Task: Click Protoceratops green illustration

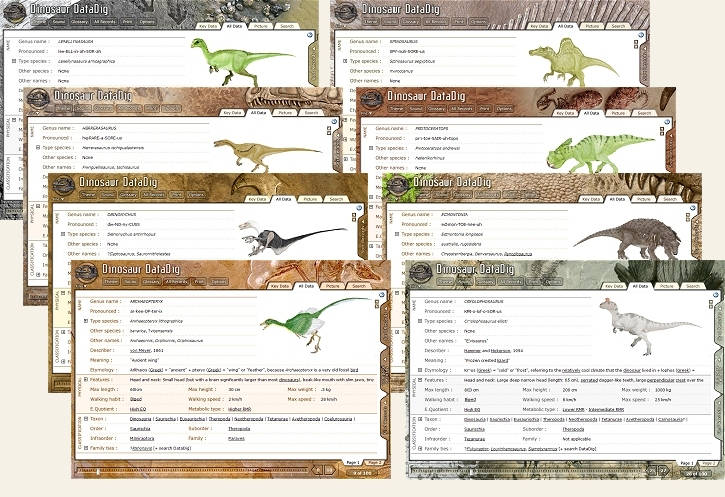Action: (600, 153)
